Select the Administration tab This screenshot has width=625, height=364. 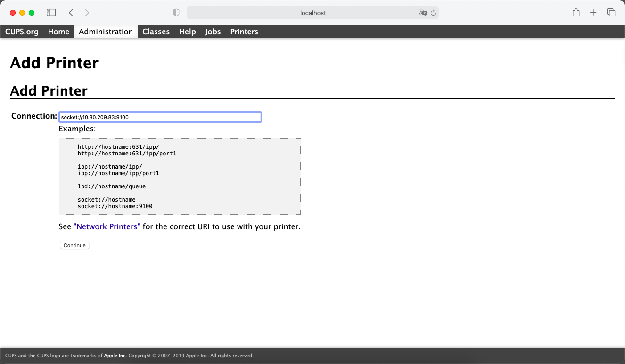[x=106, y=32]
